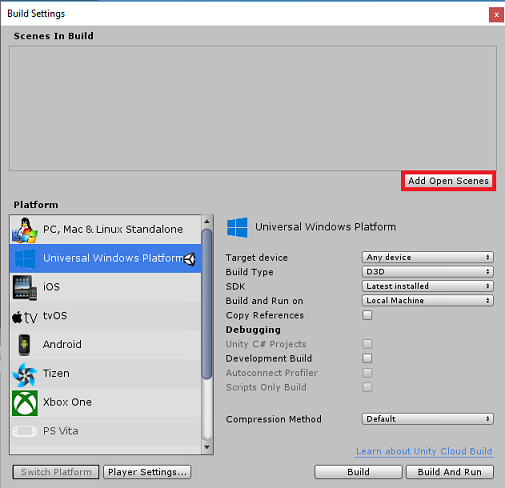Click the Add Open Scenes button
Viewport: 505px width, 488px height.
tap(448, 181)
